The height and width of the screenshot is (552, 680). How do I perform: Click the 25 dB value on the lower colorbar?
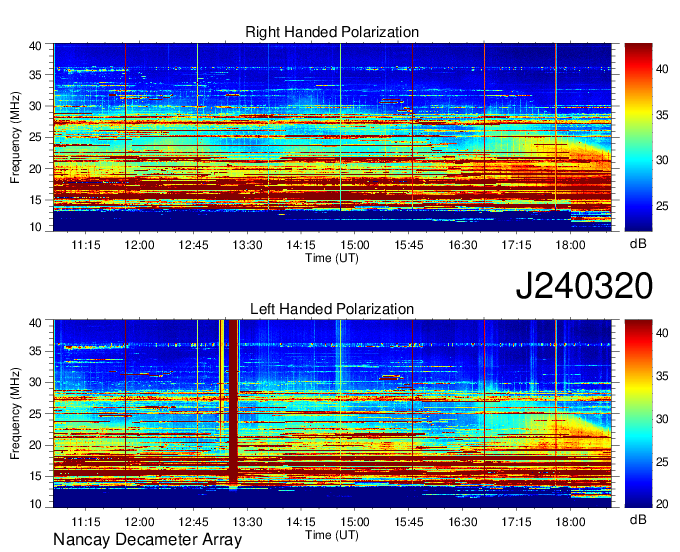click(x=662, y=462)
